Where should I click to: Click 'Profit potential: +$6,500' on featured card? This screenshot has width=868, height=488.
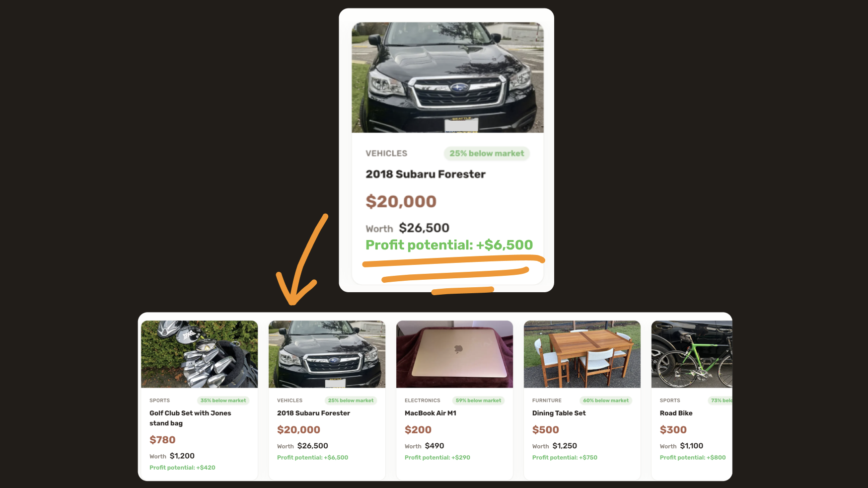449,244
